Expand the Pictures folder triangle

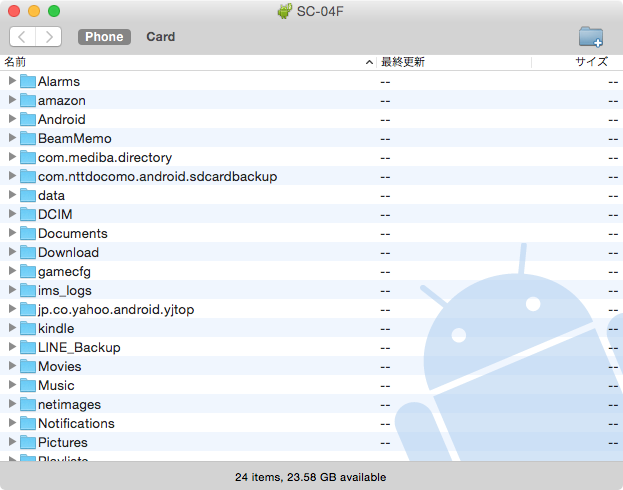pos(12,442)
